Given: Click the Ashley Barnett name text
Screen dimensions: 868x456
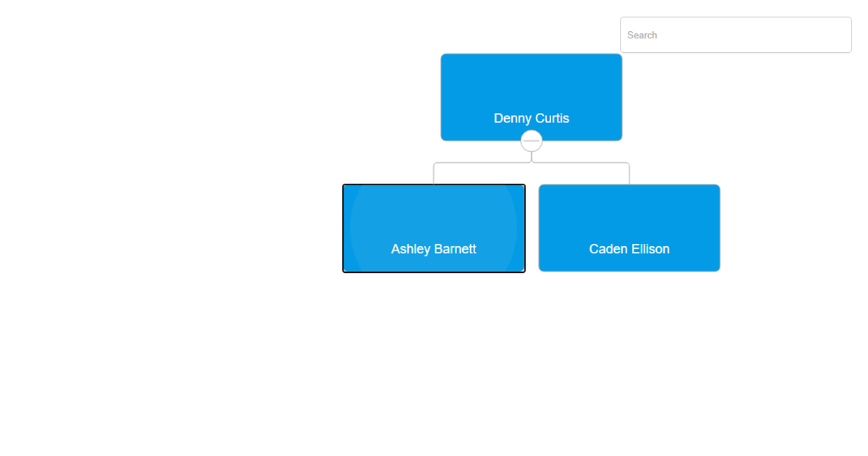Looking at the screenshot, I should point(434,249).
